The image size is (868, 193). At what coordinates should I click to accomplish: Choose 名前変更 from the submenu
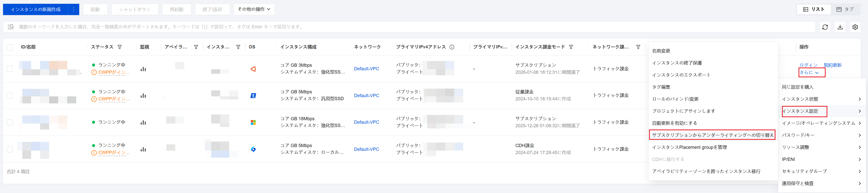pyautogui.click(x=661, y=51)
